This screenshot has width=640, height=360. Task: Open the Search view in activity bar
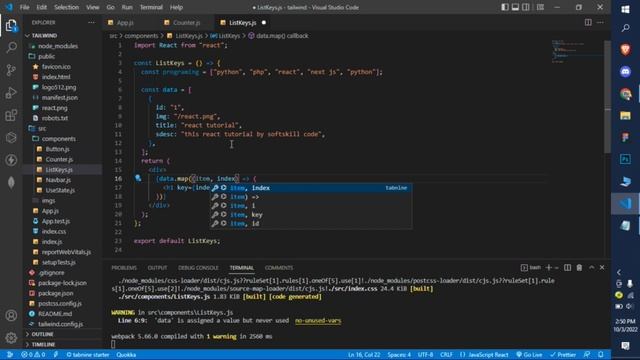pyautogui.click(x=11, y=47)
